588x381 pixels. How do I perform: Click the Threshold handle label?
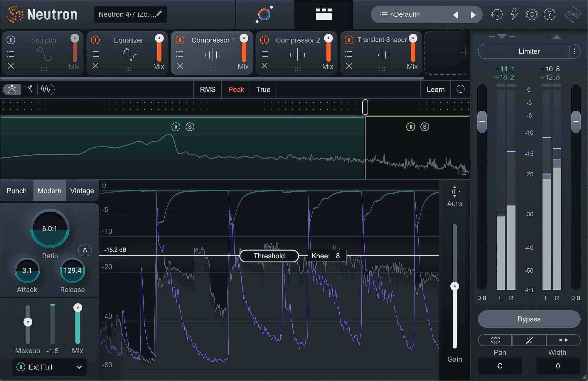(269, 256)
